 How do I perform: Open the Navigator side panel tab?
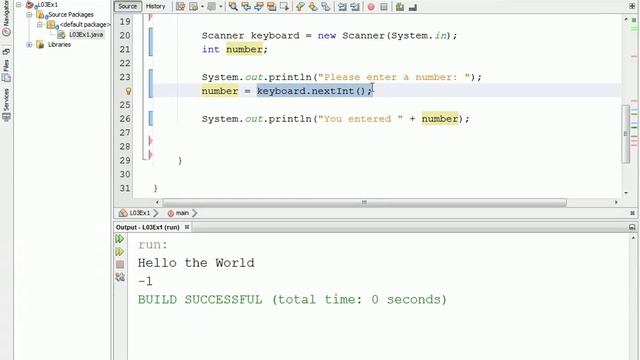pyautogui.click(x=6, y=18)
